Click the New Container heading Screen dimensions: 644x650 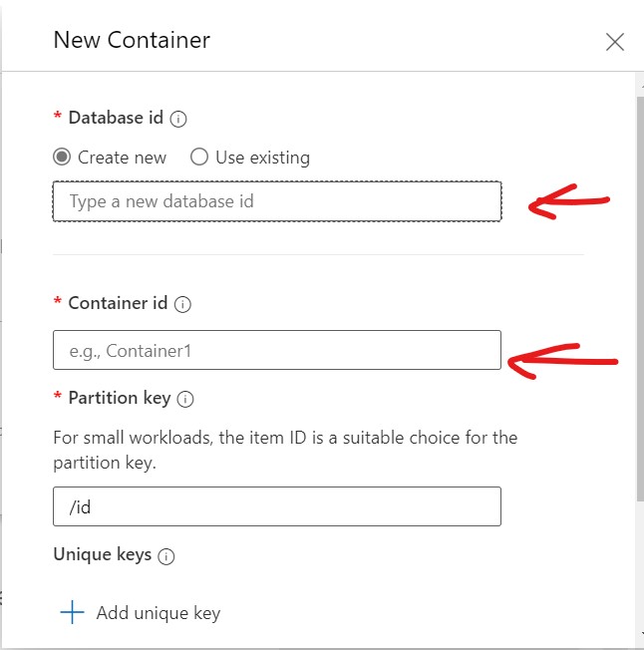pos(132,41)
